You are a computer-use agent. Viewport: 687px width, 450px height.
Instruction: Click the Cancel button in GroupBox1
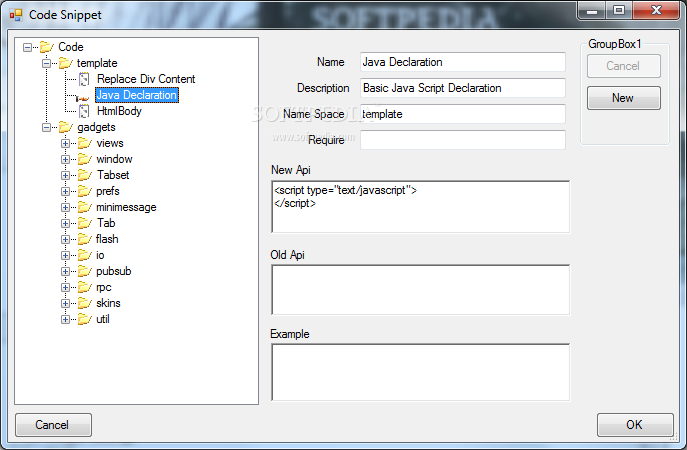click(623, 66)
